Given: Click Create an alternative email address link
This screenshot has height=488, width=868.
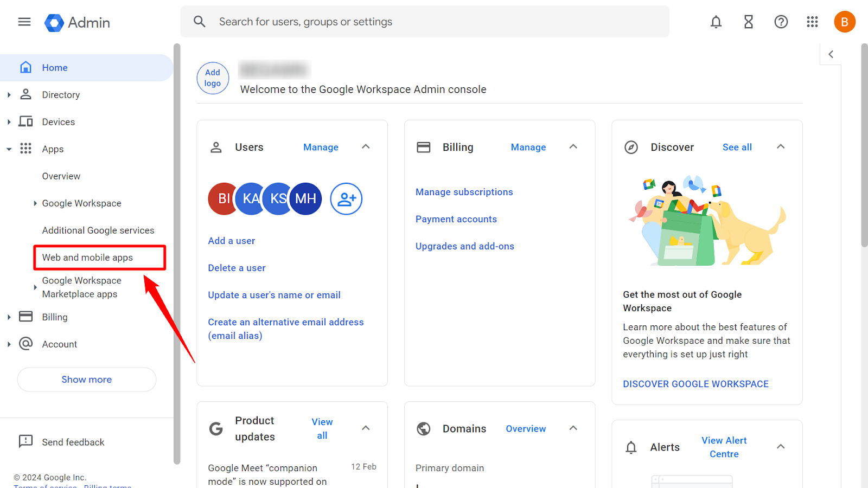Looking at the screenshot, I should [x=286, y=329].
